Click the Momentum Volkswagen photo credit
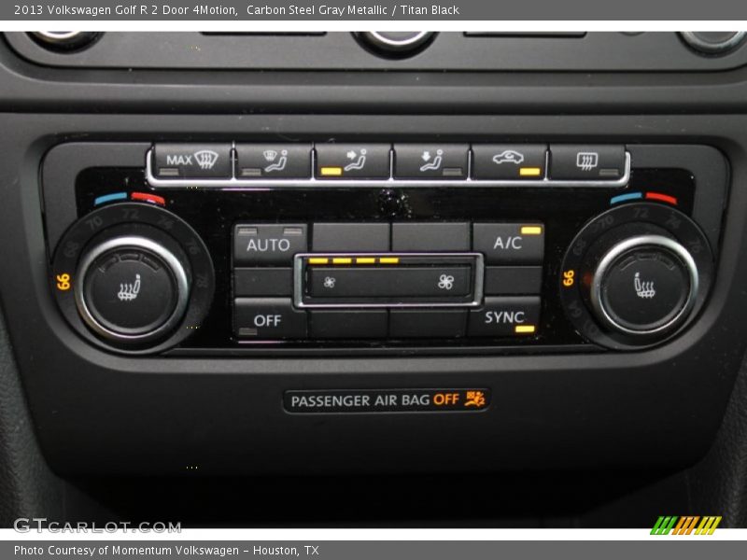747x560 pixels. point(166,551)
